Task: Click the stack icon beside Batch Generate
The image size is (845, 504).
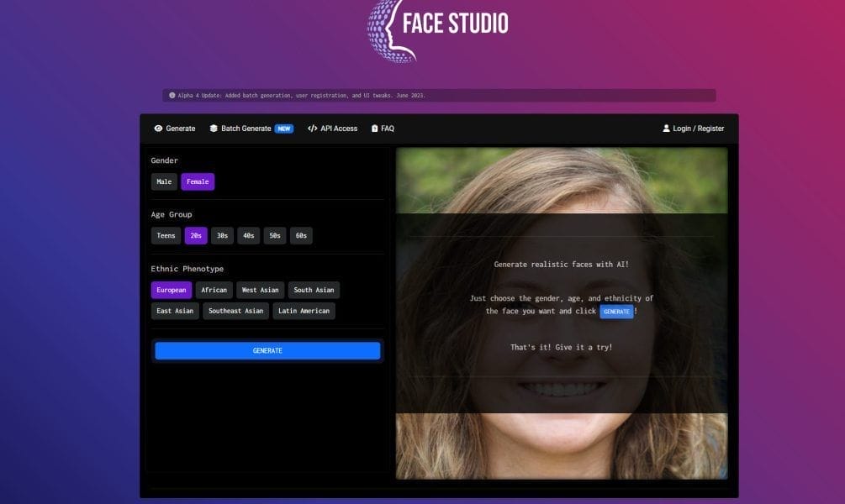Action: click(214, 129)
